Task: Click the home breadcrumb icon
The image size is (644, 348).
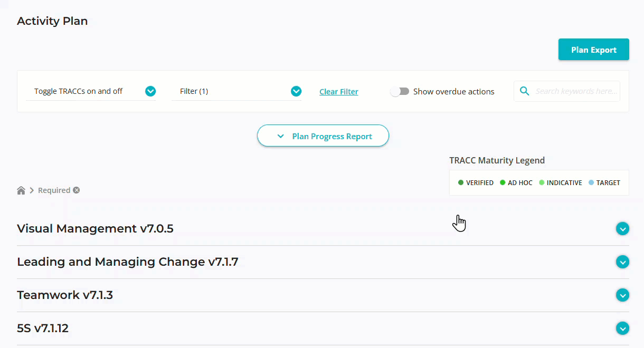Action: (x=21, y=190)
